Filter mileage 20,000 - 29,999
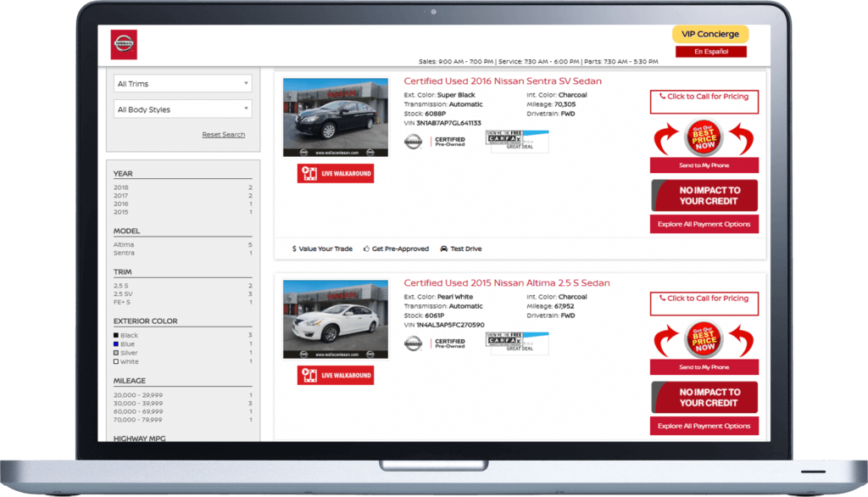The width and height of the screenshot is (868, 497). 138,395
